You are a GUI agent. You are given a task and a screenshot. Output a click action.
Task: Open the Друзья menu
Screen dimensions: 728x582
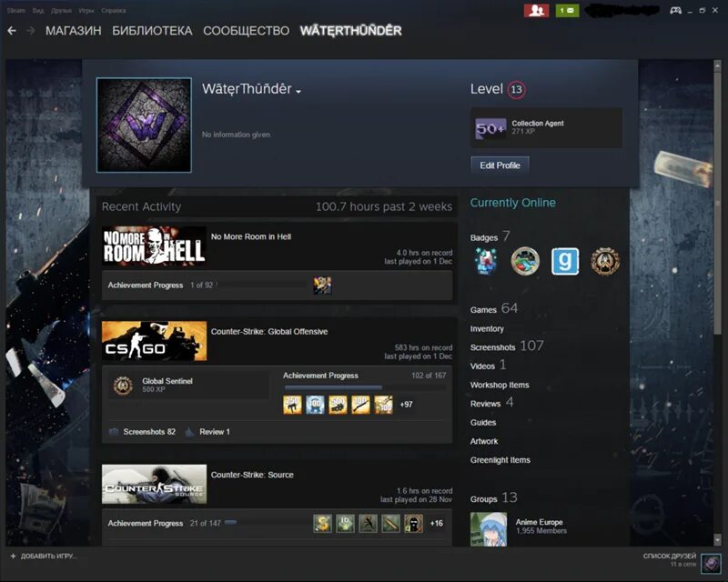(61, 10)
